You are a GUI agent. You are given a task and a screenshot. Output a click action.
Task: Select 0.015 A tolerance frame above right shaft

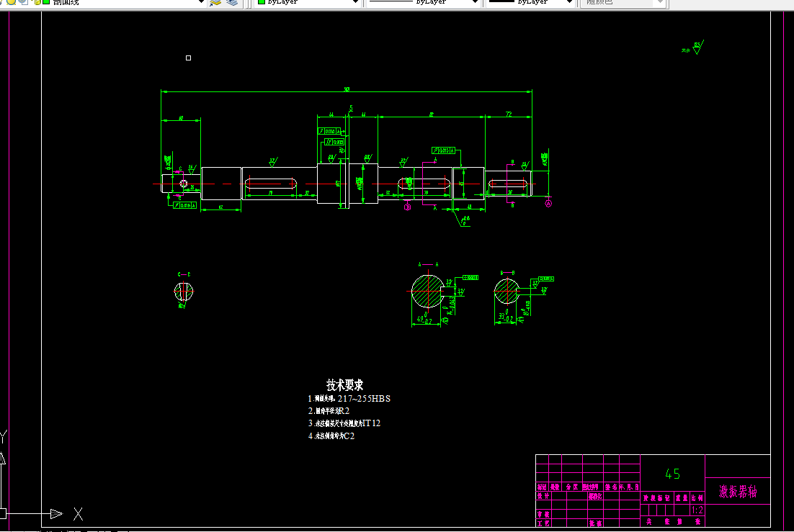coord(443,150)
